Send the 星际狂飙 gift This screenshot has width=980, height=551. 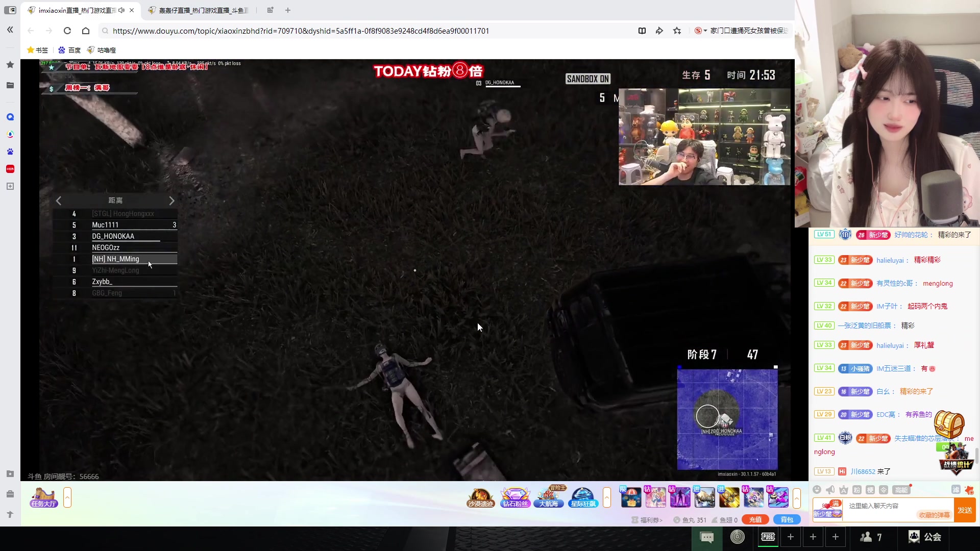tap(583, 497)
